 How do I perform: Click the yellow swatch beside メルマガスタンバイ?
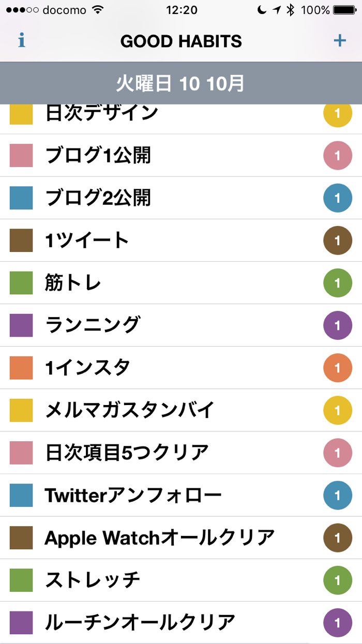tap(21, 410)
